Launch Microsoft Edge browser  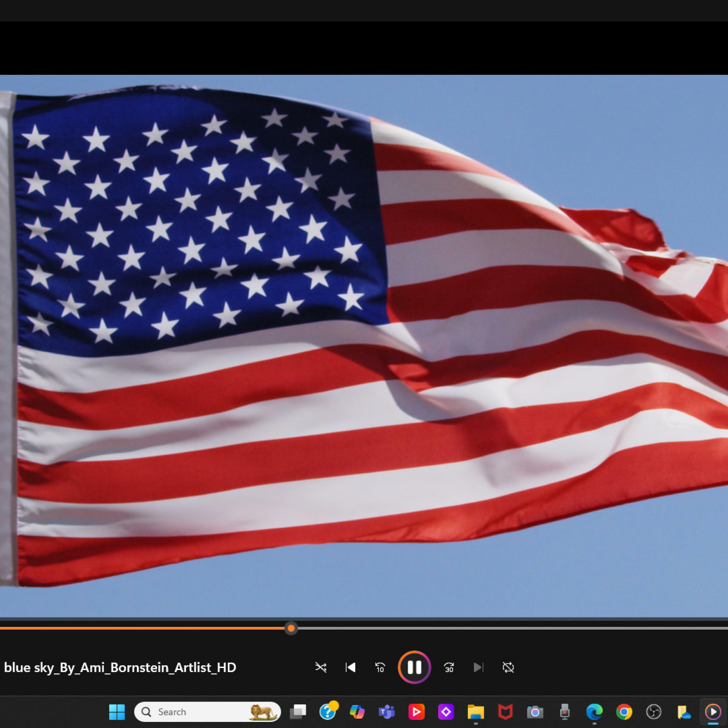point(594,712)
